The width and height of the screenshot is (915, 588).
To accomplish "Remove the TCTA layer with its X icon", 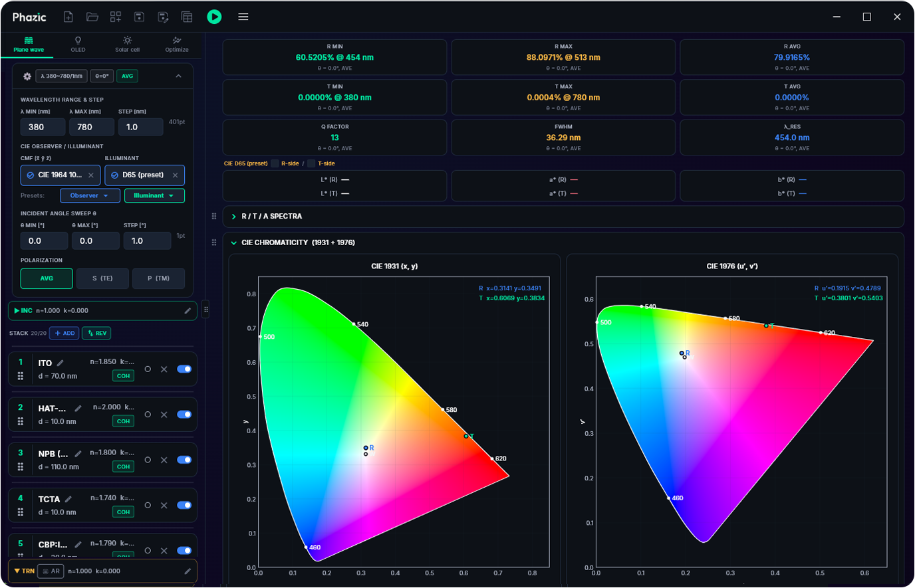I will coord(164,505).
